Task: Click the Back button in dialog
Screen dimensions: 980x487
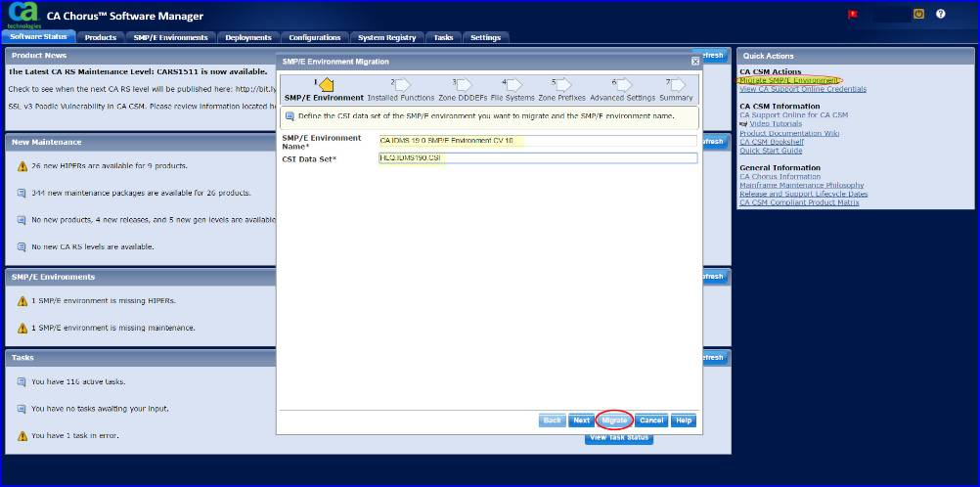Action: [x=552, y=421]
